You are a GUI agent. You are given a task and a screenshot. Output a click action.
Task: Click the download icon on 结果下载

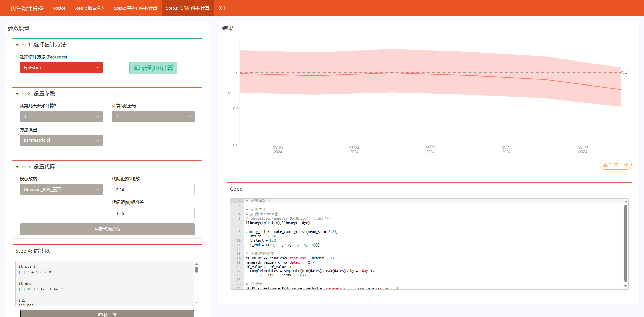[x=605, y=165]
